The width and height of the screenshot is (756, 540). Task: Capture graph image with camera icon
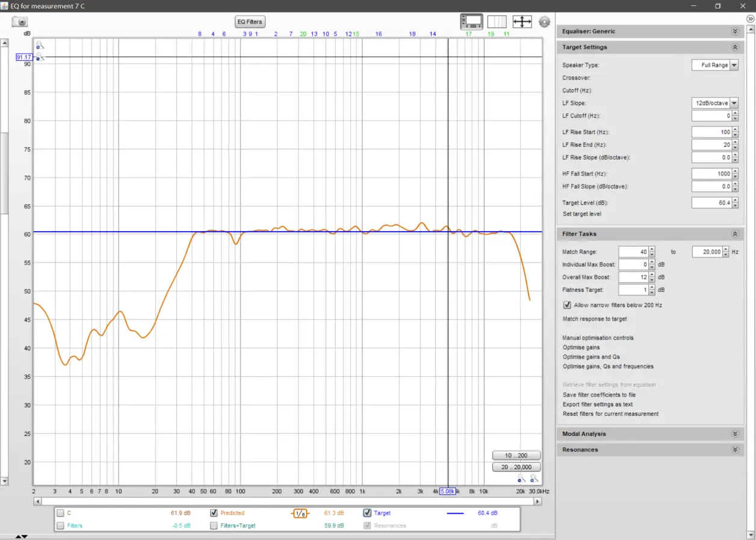19,21
